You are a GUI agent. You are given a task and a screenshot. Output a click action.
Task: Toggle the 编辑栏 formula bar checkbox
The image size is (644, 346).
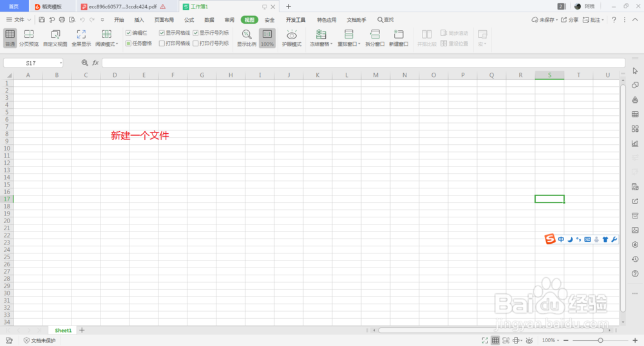pos(128,33)
